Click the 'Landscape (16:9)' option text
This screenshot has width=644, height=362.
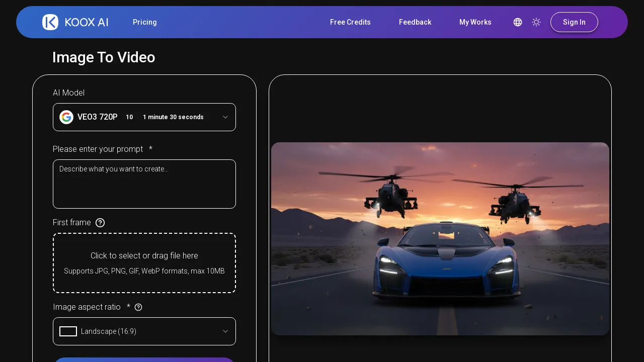[109, 331]
